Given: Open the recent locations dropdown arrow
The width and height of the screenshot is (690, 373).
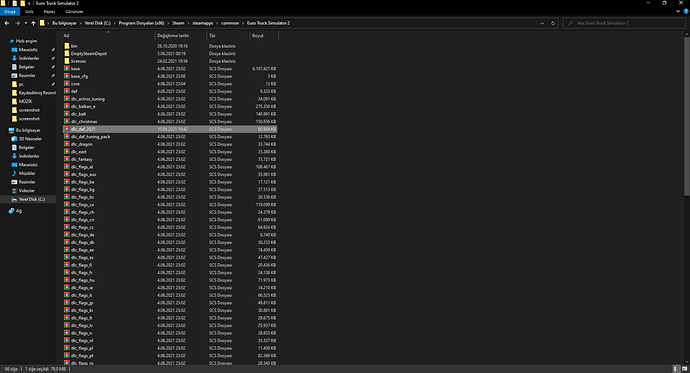Looking at the screenshot, I should pyautogui.click(x=26, y=23).
